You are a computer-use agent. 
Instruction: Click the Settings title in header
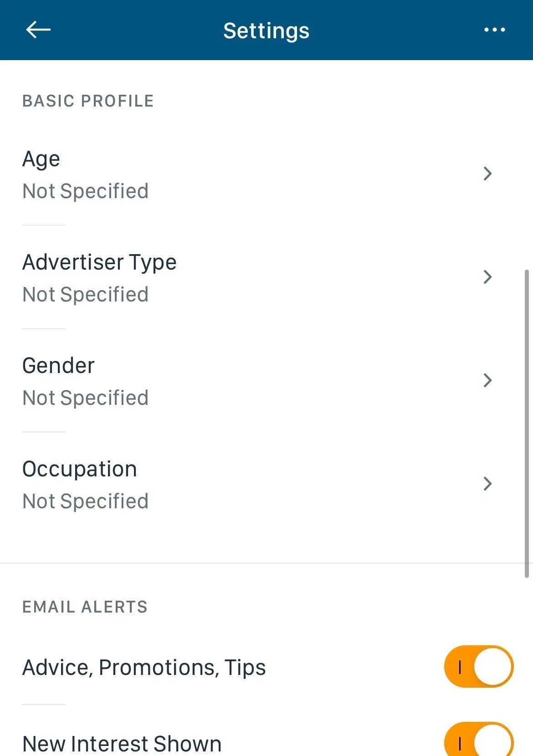pyautogui.click(x=266, y=31)
